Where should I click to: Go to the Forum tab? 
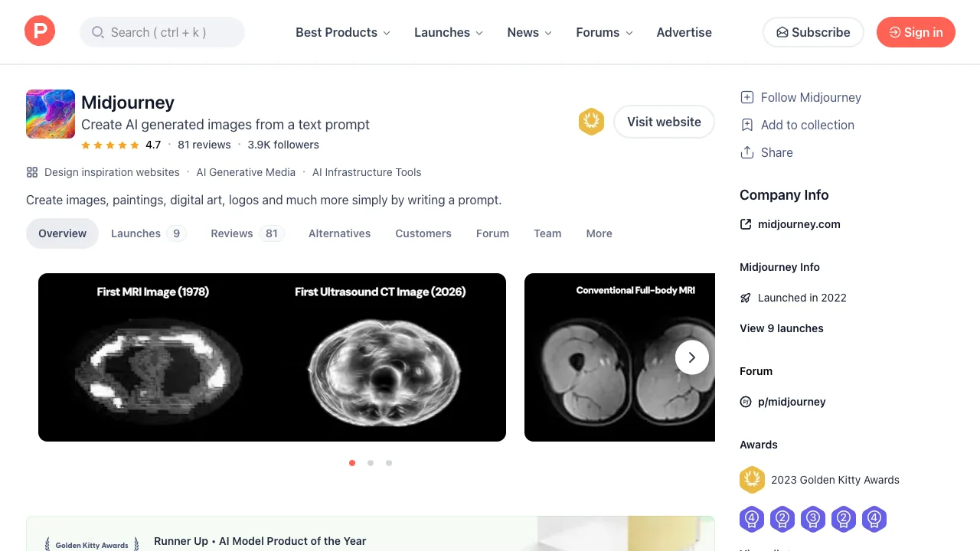coord(492,233)
